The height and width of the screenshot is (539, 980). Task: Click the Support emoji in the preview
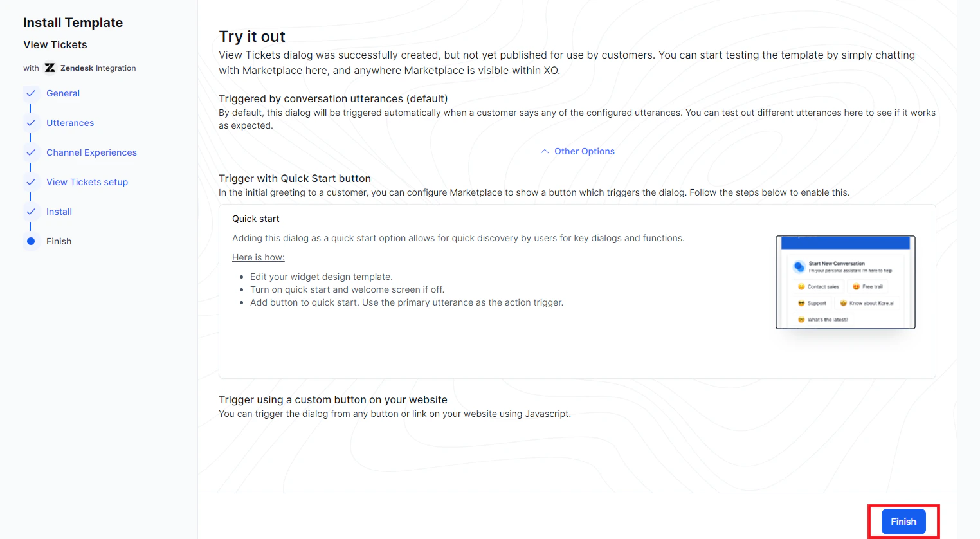pos(801,303)
